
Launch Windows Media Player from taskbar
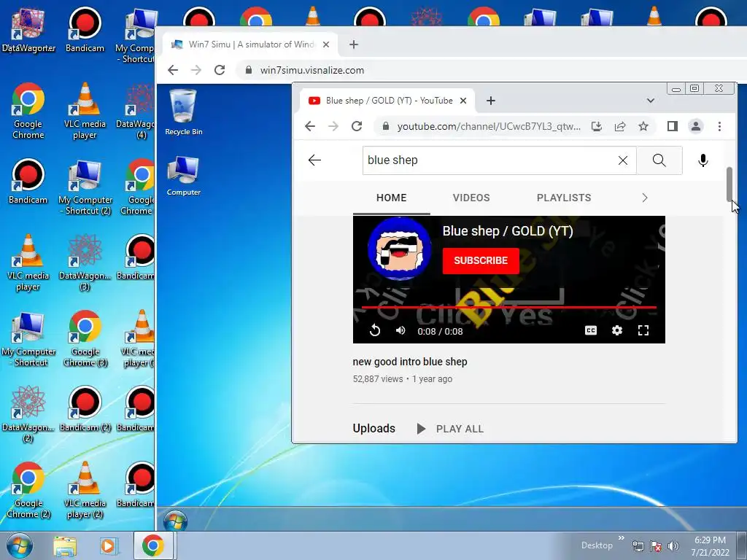pyautogui.click(x=108, y=546)
